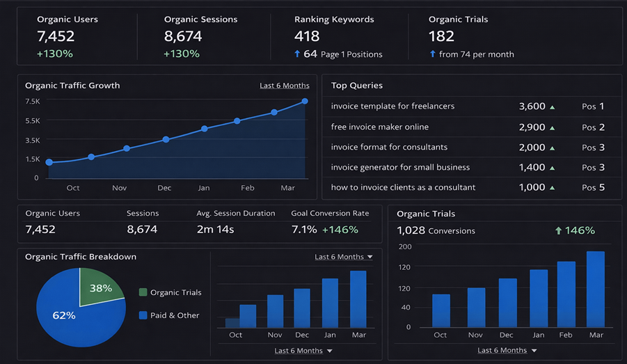Click green Organic Trials legend swatch
This screenshot has height=364, width=627.
tap(143, 292)
